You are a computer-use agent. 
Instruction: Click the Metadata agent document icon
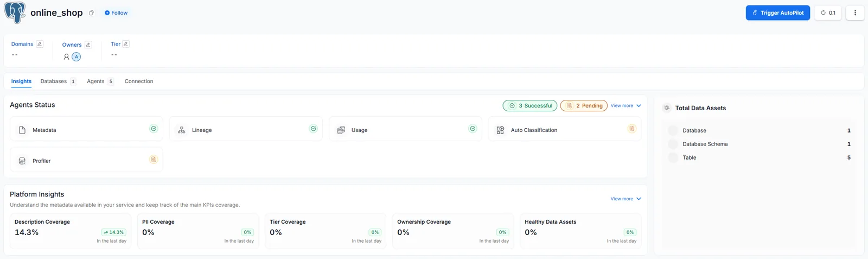coord(22,130)
